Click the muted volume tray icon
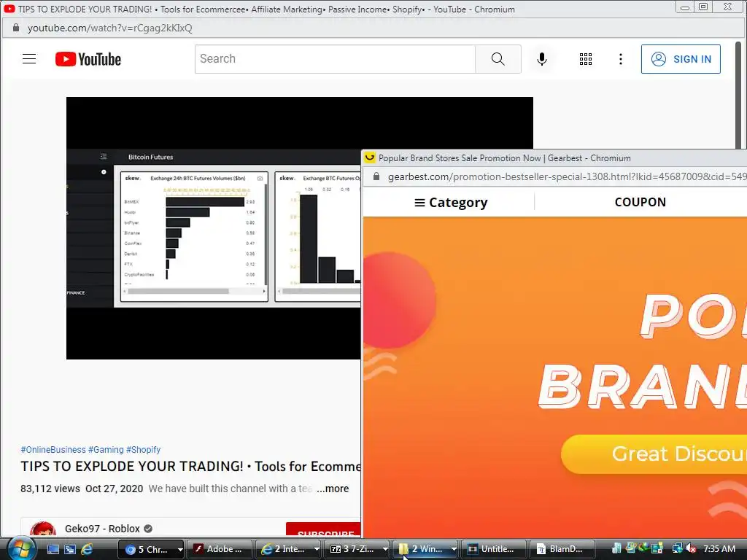The image size is (747, 560). [x=690, y=548]
